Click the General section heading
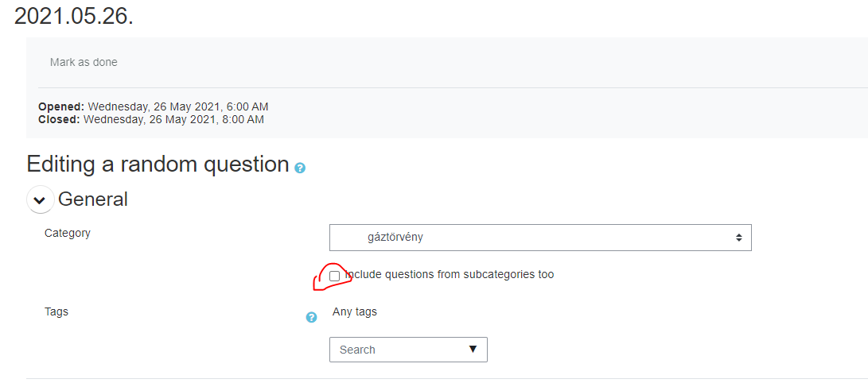868x383 pixels. point(93,199)
